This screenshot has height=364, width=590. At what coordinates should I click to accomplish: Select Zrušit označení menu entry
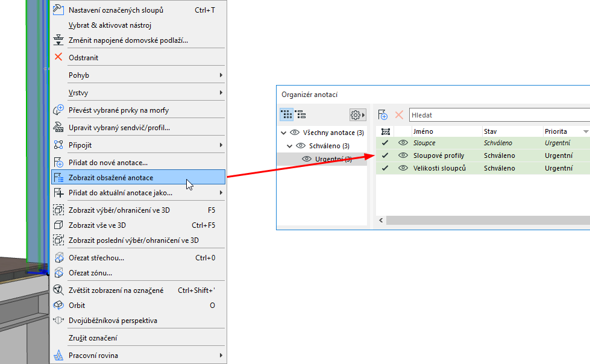tap(138, 337)
